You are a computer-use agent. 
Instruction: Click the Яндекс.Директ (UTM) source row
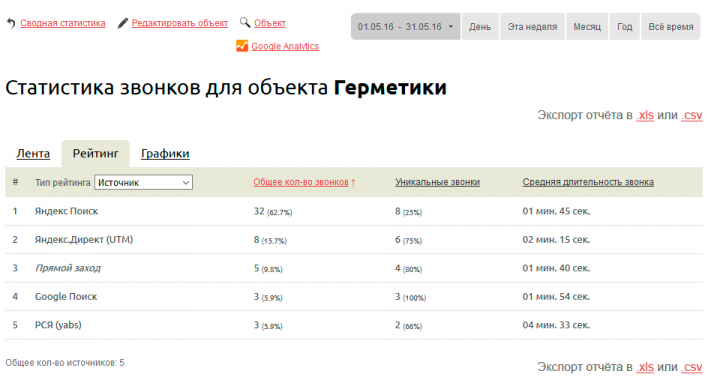tap(354, 240)
